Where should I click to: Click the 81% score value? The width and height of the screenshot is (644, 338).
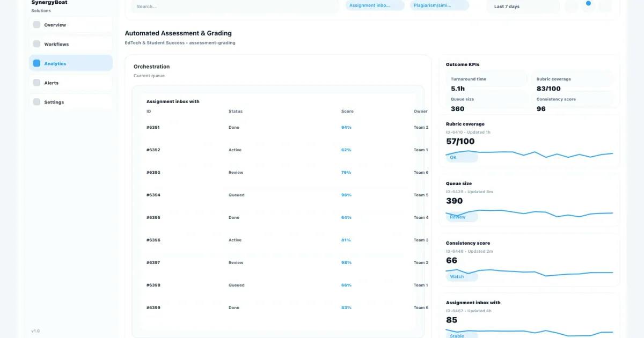346,240
